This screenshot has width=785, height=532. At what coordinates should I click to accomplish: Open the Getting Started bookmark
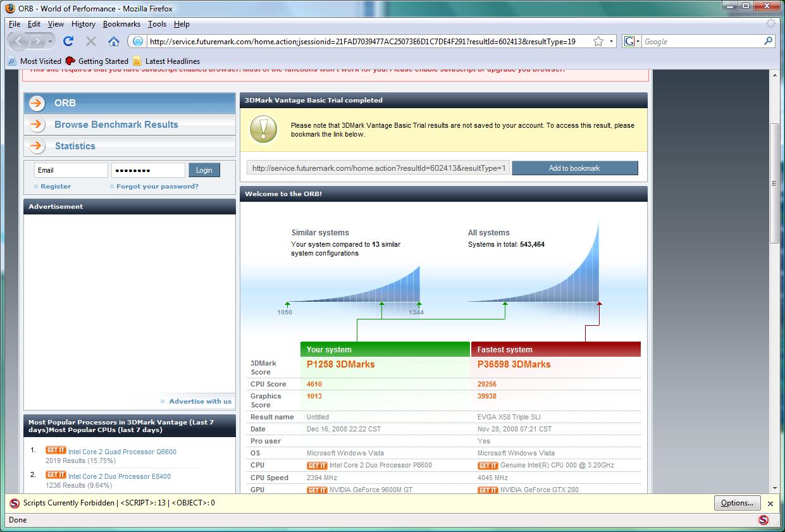(97, 61)
